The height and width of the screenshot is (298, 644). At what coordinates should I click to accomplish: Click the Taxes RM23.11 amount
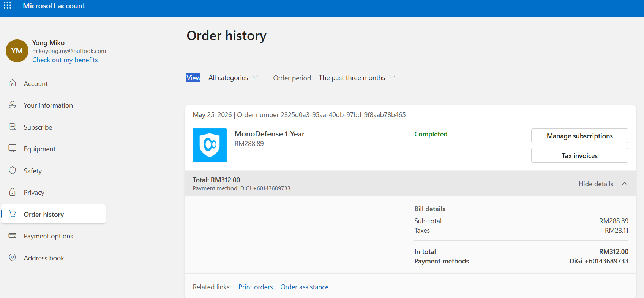click(x=617, y=231)
